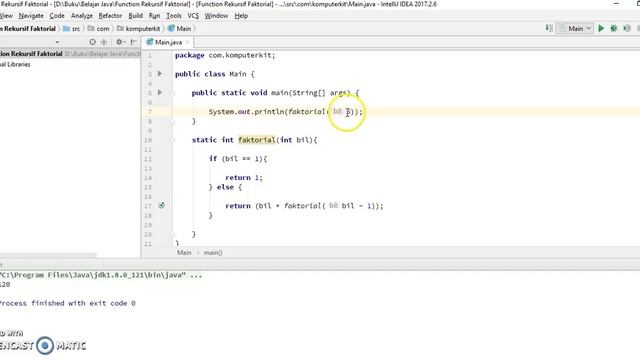640x360 pixels.
Task: Open the Main run configuration dropdown
Action: pyautogui.click(x=576, y=28)
